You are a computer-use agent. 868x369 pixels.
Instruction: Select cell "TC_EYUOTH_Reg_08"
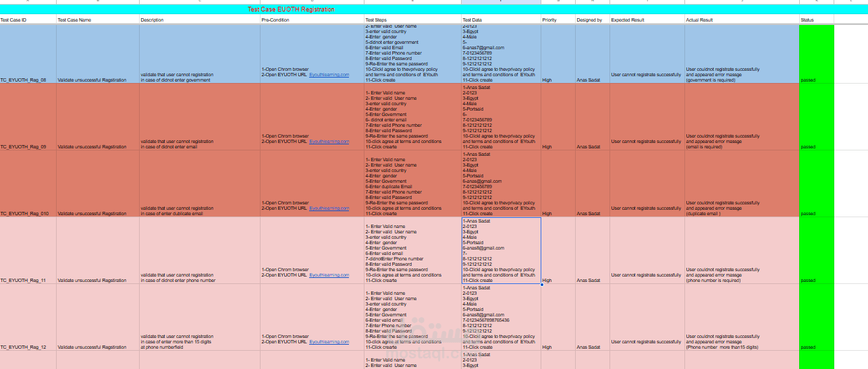click(x=28, y=55)
